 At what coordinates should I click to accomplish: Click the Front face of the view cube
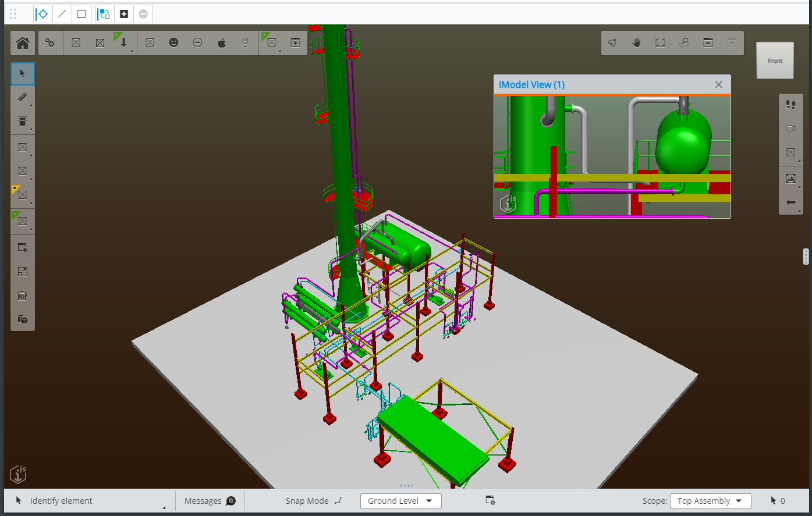click(775, 61)
